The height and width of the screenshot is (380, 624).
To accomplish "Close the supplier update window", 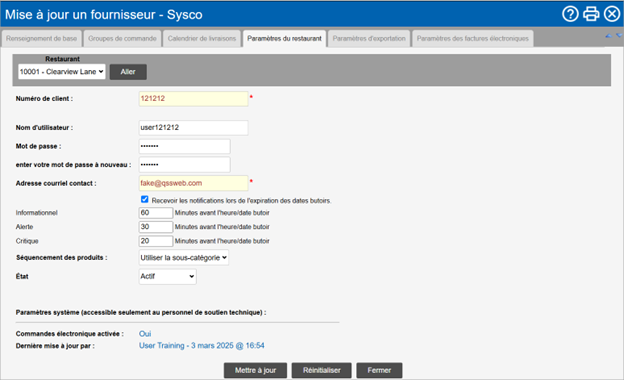I will (612, 14).
